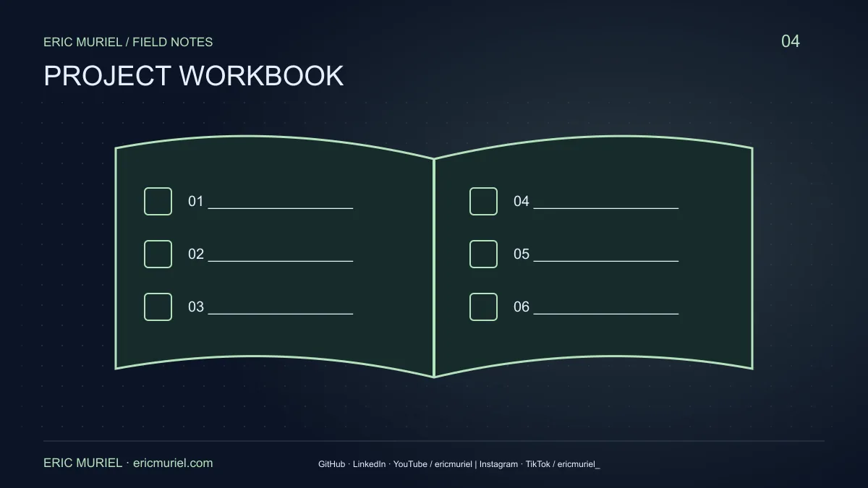This screenshot has width=868, height=488.
Task: Select the PROJECT WORKBOOK title
Action: [194, 76]
